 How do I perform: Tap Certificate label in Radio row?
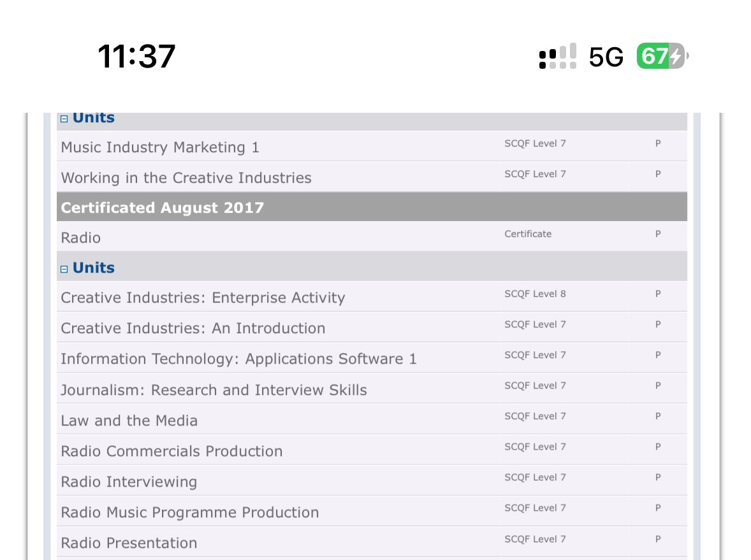[x=528, y=234]
